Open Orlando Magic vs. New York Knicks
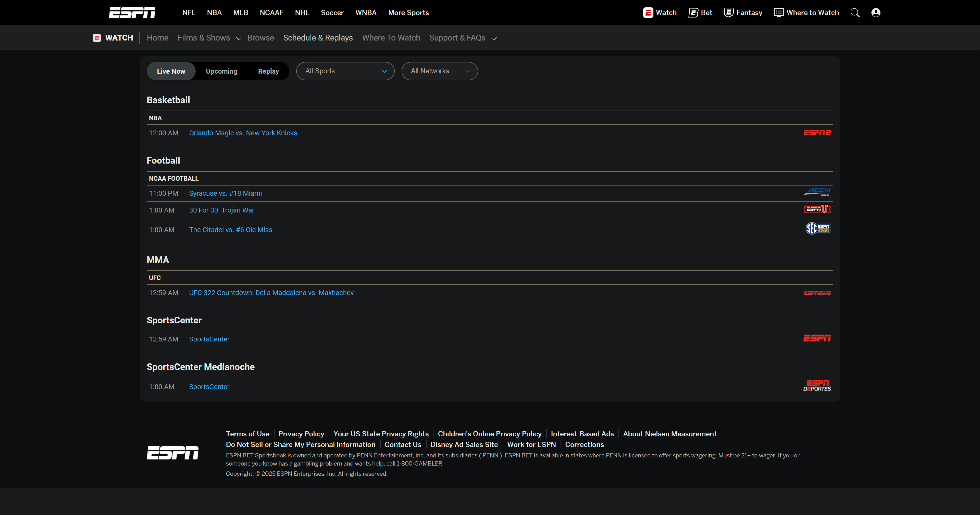Viewport: 980px width, 515px height. click(243, 133)
